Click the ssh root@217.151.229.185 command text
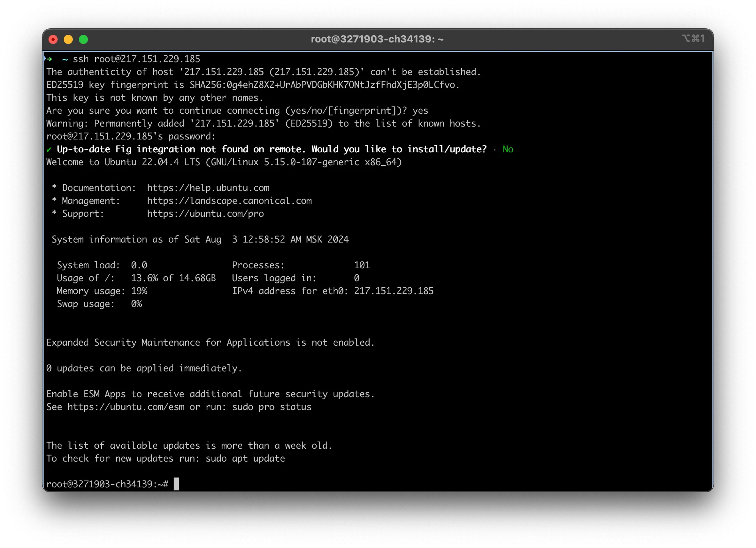 pyautogui.click(x=136, y=59)
